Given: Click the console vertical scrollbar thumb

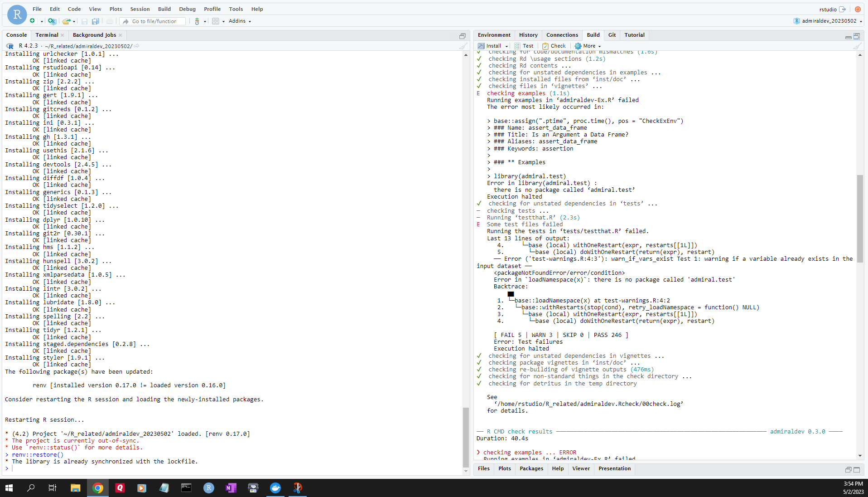Looking at the screenshot, I should pyautogui.click(x=466, y=437).
